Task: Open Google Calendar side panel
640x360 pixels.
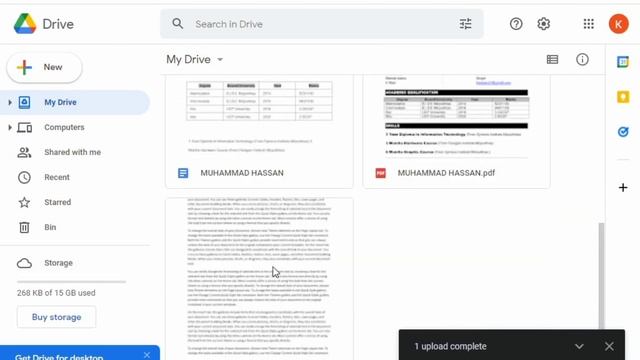Action: (x=623, y=62)
